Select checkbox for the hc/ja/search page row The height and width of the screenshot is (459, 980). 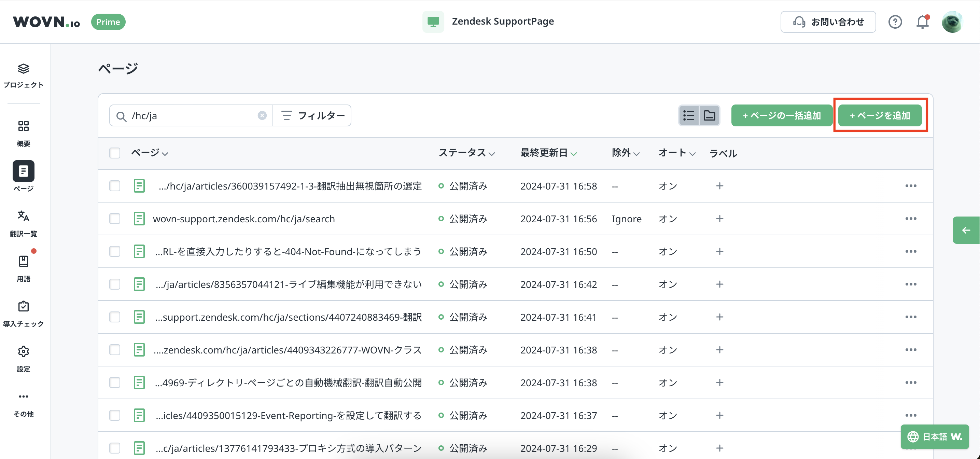pos(114,219)
